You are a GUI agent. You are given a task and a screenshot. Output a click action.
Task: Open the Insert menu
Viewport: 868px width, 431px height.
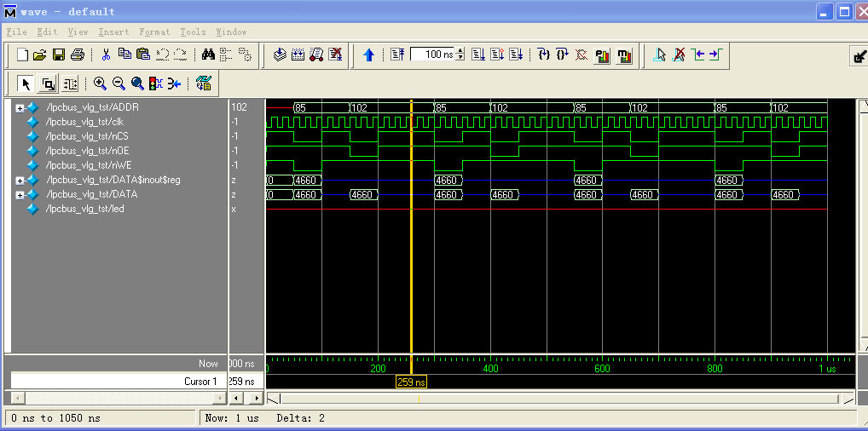[x=113, y=32]
